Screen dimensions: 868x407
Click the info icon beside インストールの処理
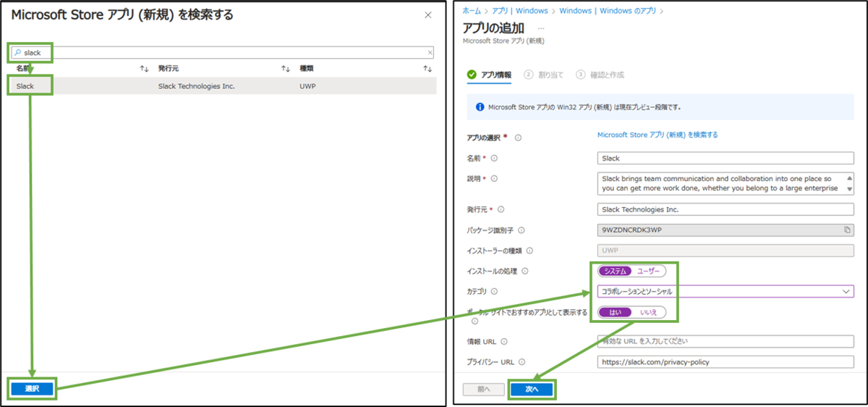tap(525, 271)
